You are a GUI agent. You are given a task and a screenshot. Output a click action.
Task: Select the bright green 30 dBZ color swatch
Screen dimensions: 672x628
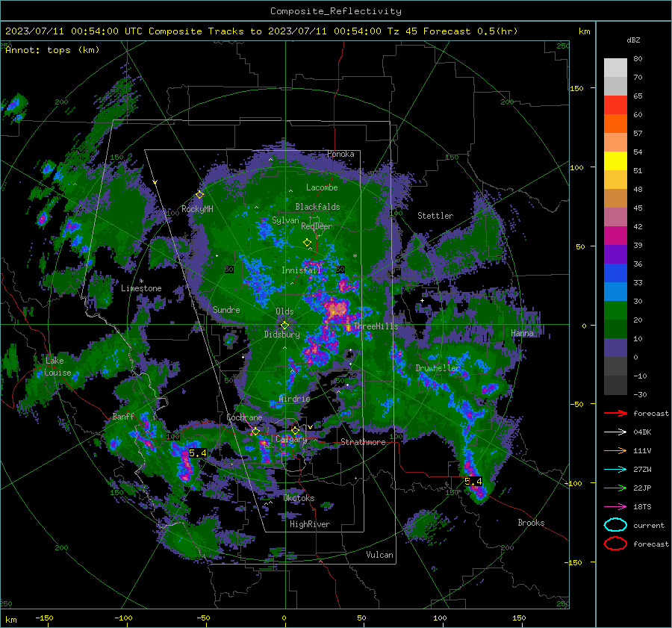615,311
